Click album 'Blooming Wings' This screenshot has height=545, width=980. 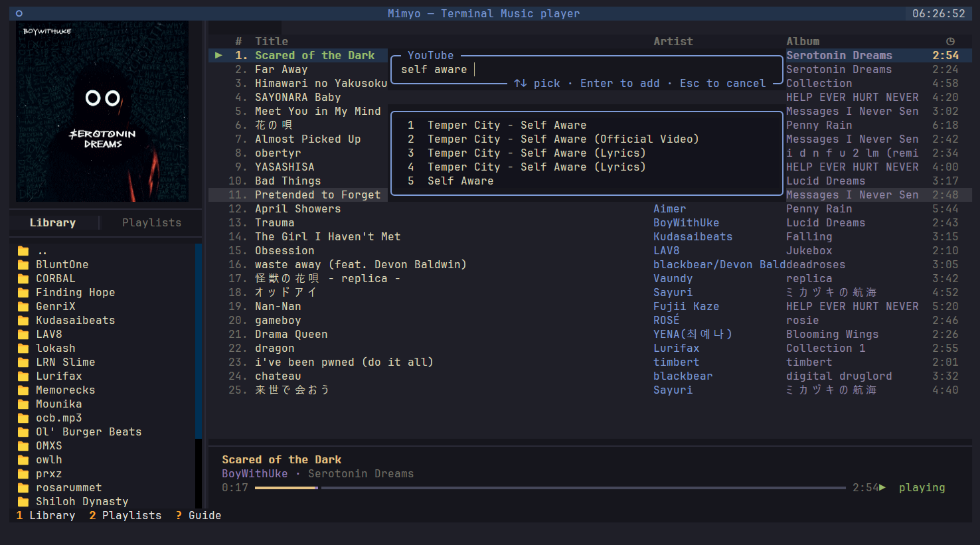point(833,335)
